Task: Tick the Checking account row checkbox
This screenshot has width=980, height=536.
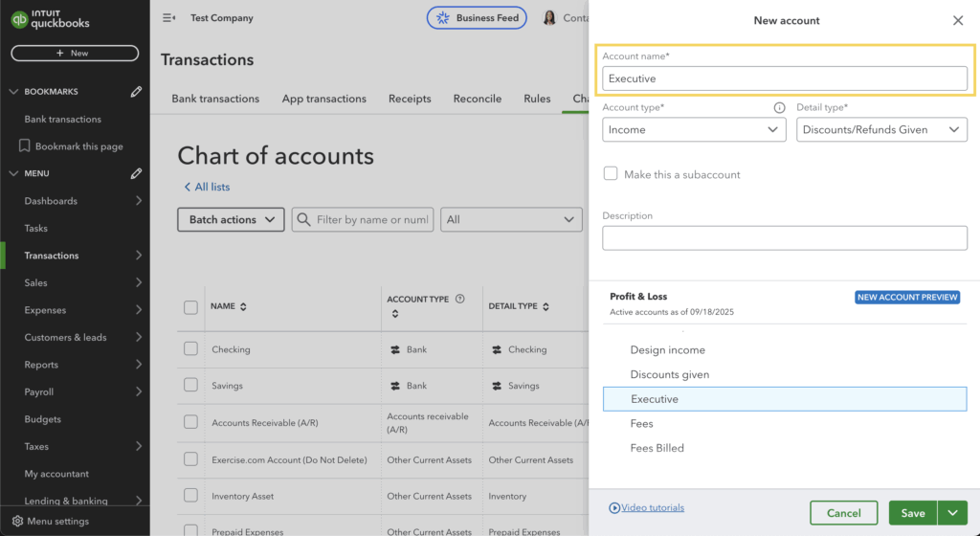Action: (x=191, y=349)
